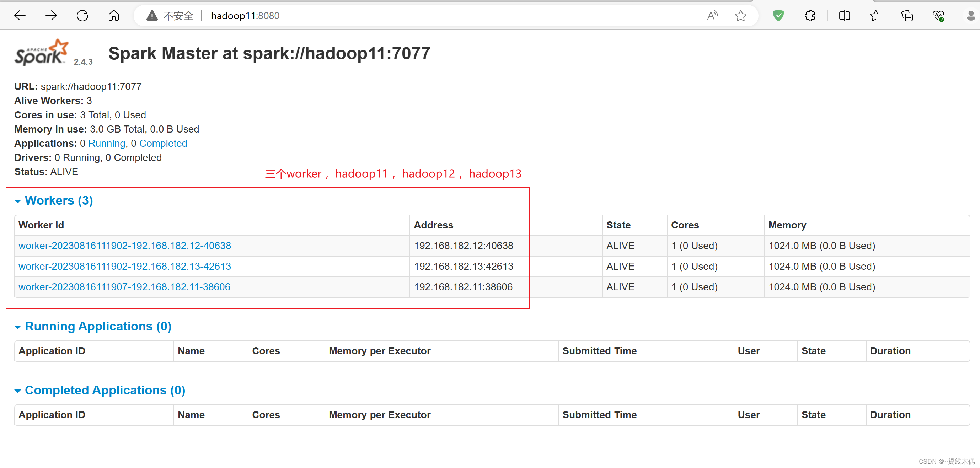Open the Collections panel

point(907,16)
